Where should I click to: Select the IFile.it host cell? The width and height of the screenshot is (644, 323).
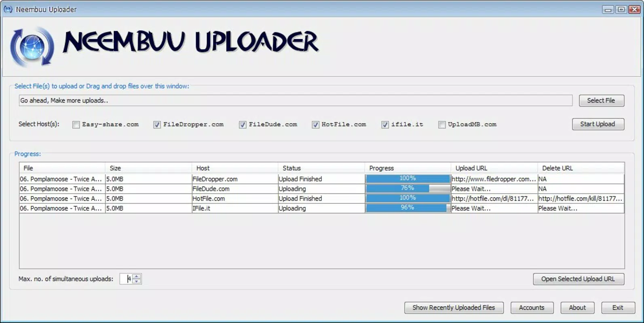click(x=235, y=208)
